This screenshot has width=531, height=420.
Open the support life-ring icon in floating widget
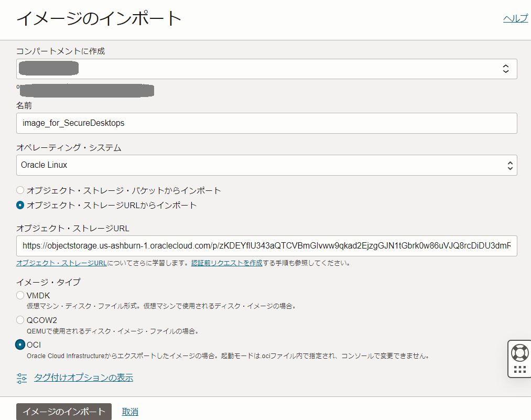(x=519, y=352)
